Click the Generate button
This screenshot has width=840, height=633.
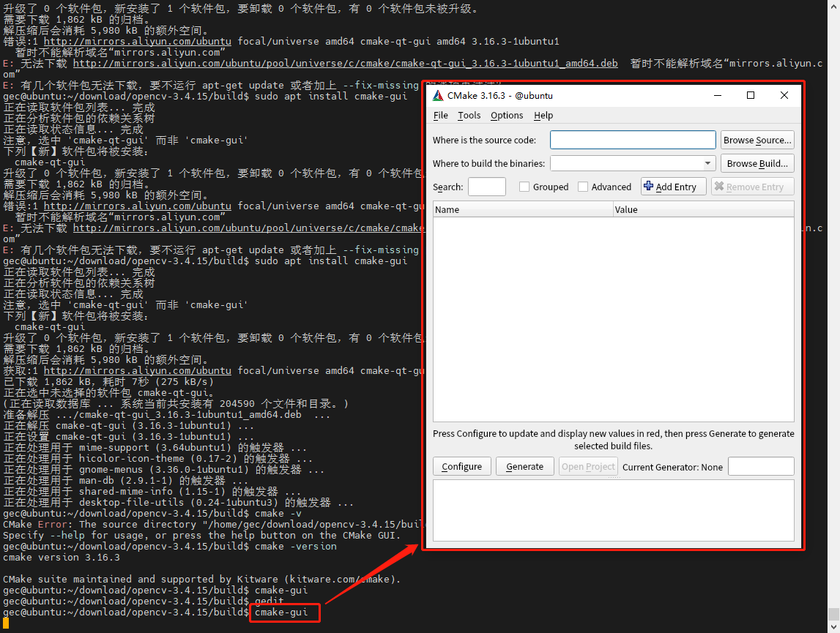click(x=525, y=466)
